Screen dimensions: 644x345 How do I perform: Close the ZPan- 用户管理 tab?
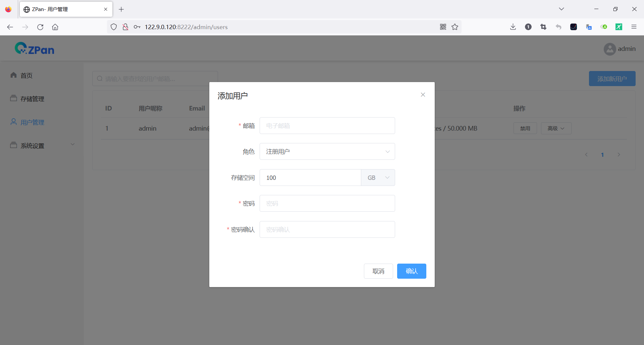pyautogui.click(x=106, y=9)
